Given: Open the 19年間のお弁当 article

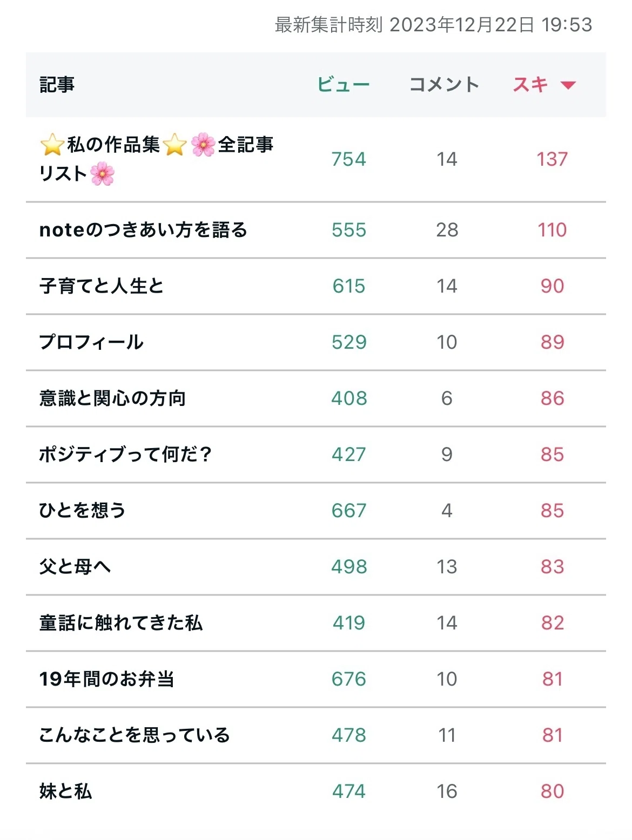Looking at the screenshot, I should coord(106,679).
